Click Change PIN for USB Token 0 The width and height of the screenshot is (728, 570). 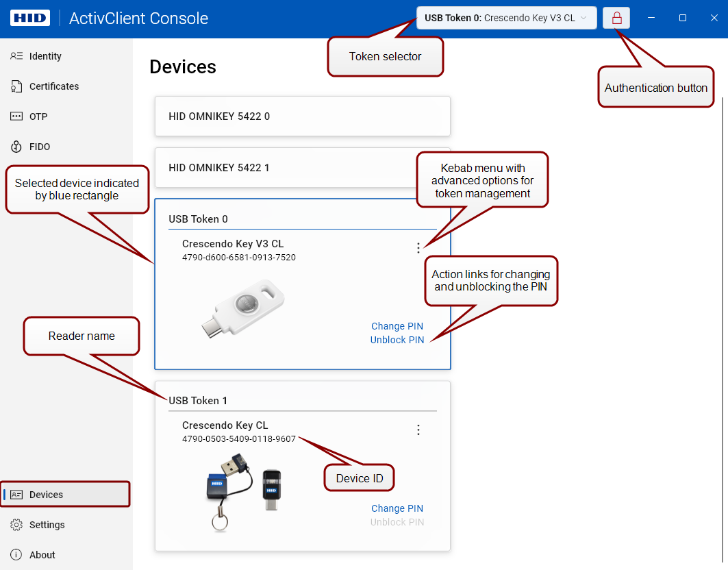(x=397, y=326)
